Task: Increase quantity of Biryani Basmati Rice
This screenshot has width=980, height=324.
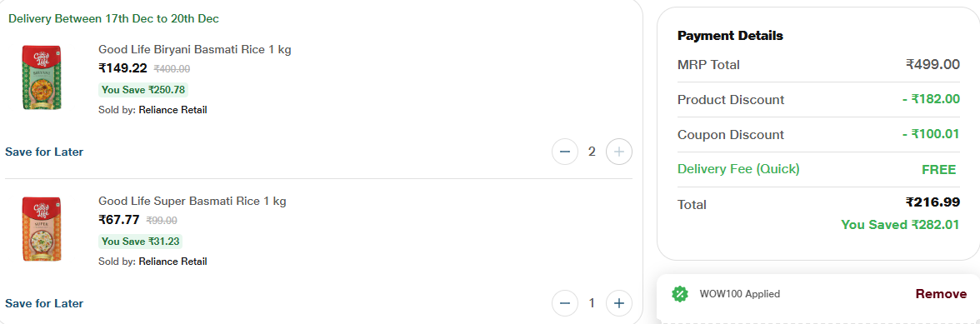Action: 618,152
